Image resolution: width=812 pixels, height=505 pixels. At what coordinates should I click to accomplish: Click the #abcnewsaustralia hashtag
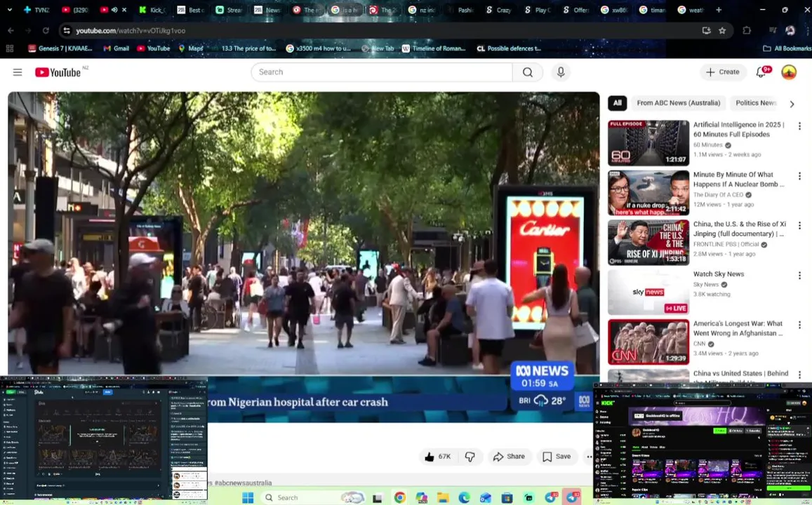point(243,483)
